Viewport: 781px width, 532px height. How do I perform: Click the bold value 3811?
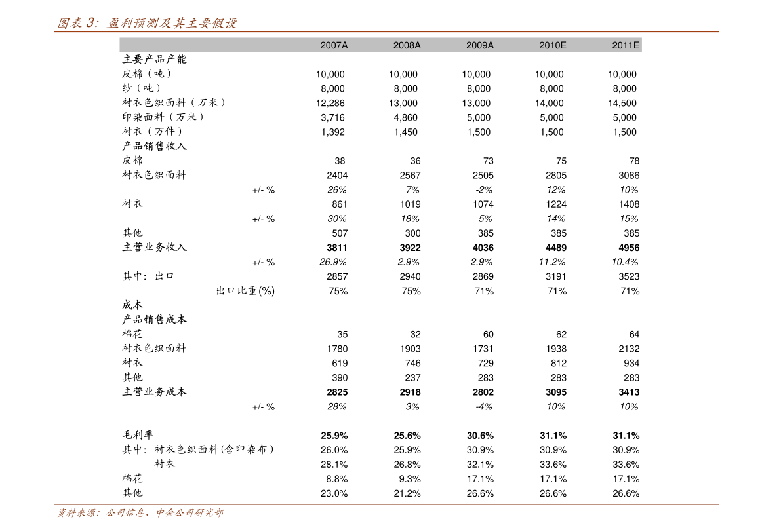(337, 248)
